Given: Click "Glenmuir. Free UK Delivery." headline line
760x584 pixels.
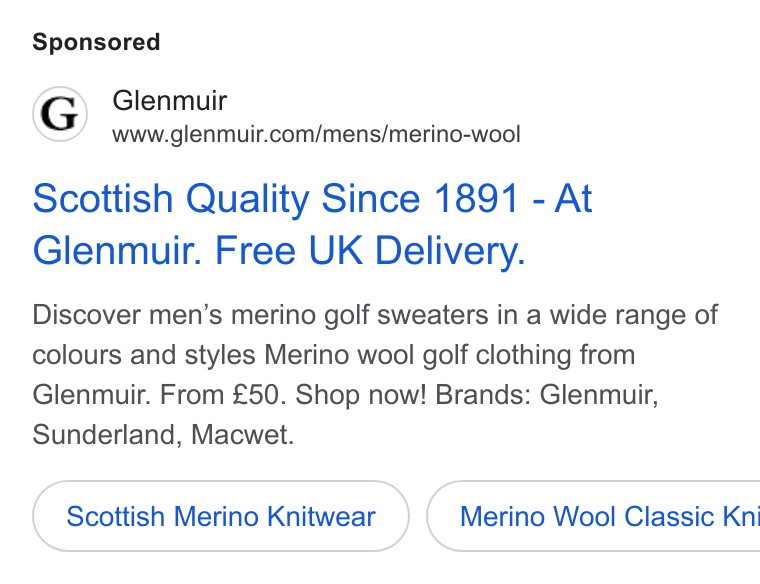Looking at the screenshot, I should [279, 251].
